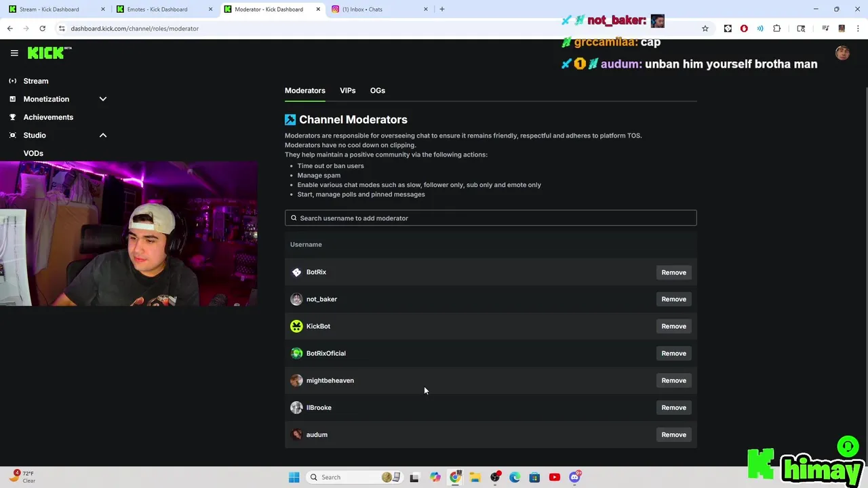
Task: Open the Achievements sidebar link
Action: [48, 117]
